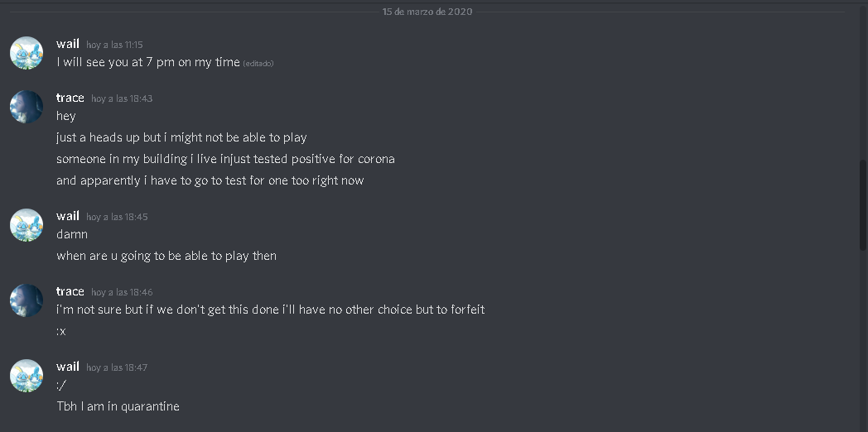868x432 pixels.
Task: Click the username wail at 18:47
Action: coord(68,367)
